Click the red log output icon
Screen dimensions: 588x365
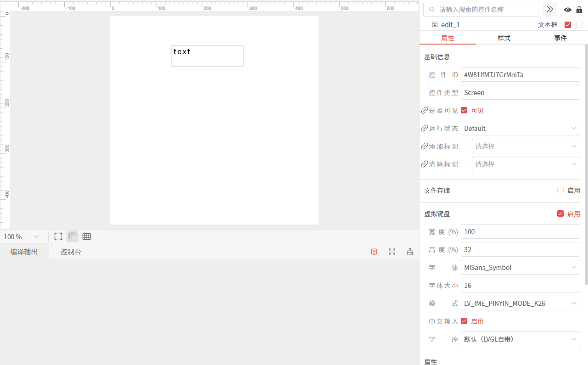(x=374, y=252)
